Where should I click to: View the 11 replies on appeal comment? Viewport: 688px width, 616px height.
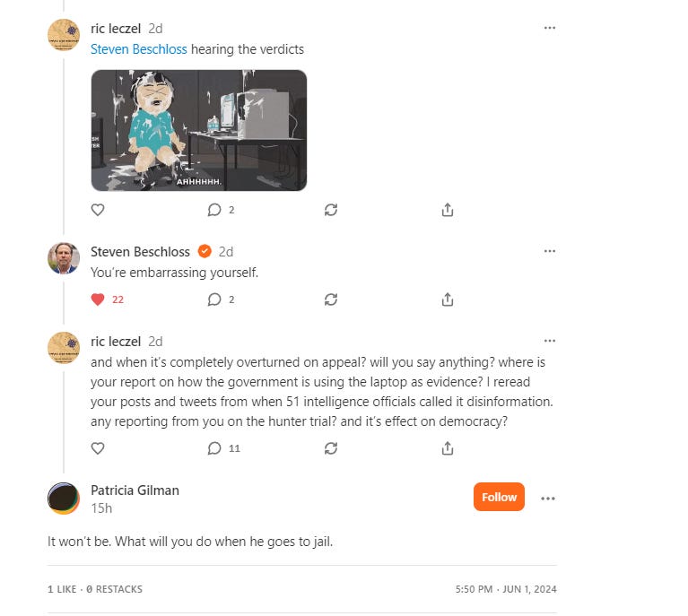coord(223,448)
